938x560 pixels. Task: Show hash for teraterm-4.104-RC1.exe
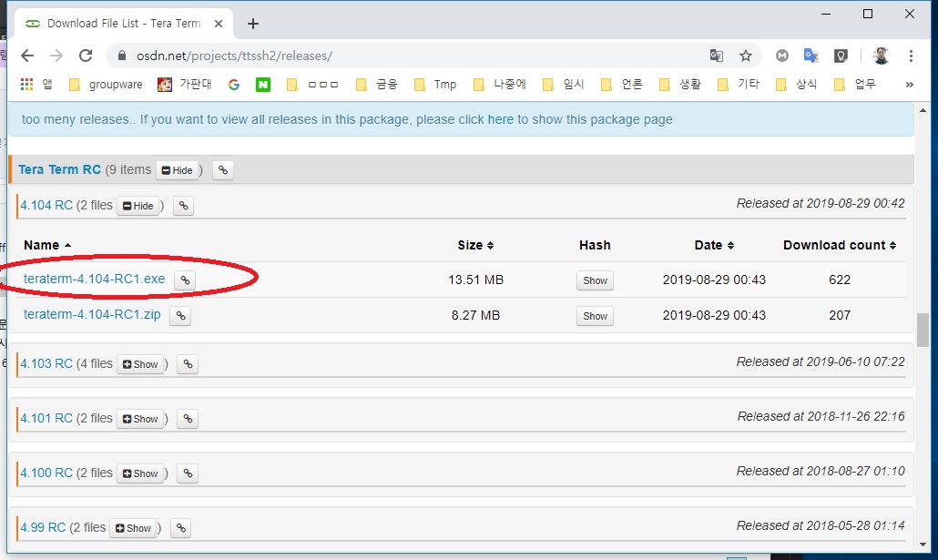[596, 280]
